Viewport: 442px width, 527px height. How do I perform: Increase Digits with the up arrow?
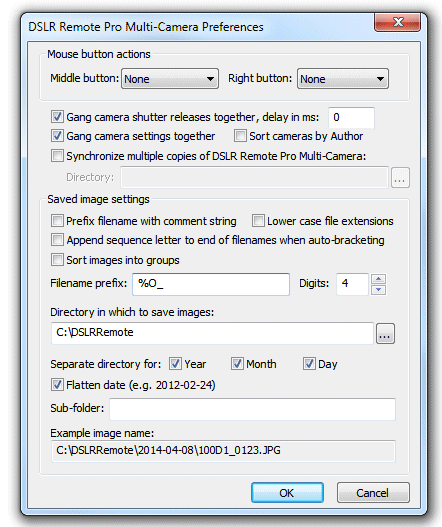378,279
